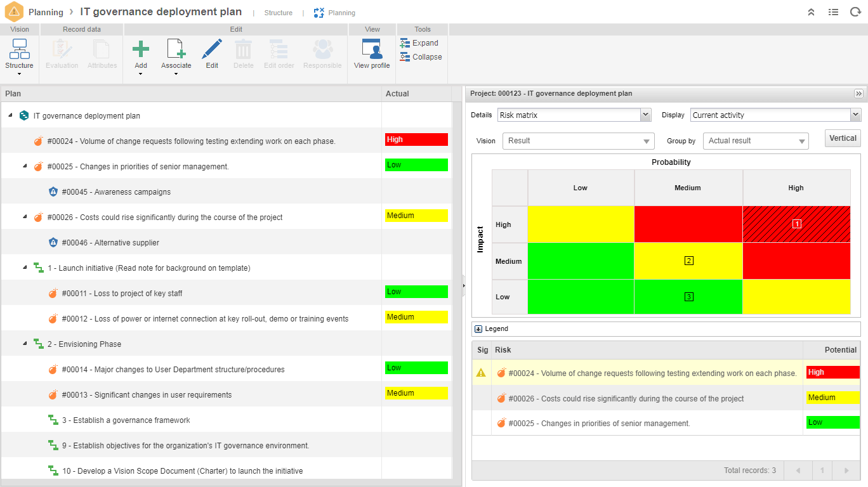Click the activity icon of 1 - Launch initiative
The height and width of the screenshot is (487, 868).
tap(39, 268)
